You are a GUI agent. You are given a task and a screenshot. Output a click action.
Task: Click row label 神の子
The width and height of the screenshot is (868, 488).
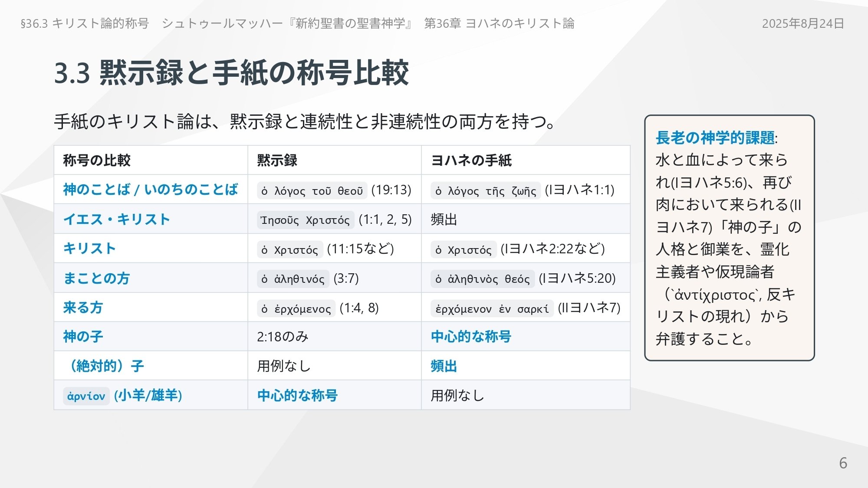tap(83, 336)
